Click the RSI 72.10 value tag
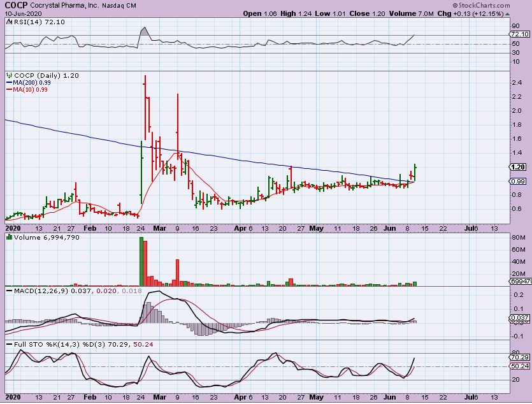 pyautogui.click(x=519, y=34)
